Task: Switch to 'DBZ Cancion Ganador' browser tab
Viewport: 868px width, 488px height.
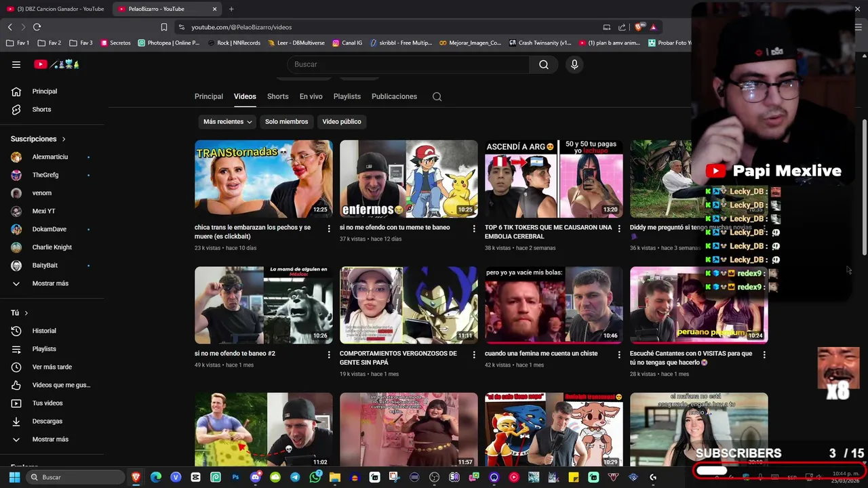Action: [x=56, y=9]
